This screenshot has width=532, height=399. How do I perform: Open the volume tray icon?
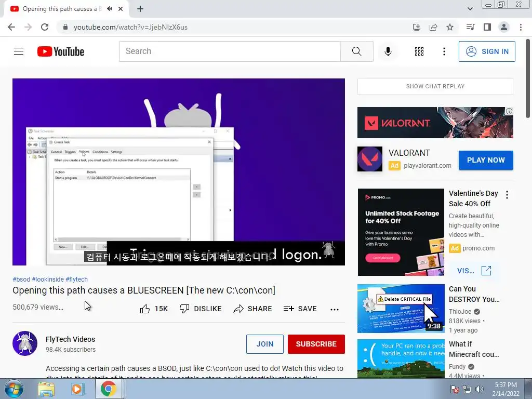coord(479,389)
